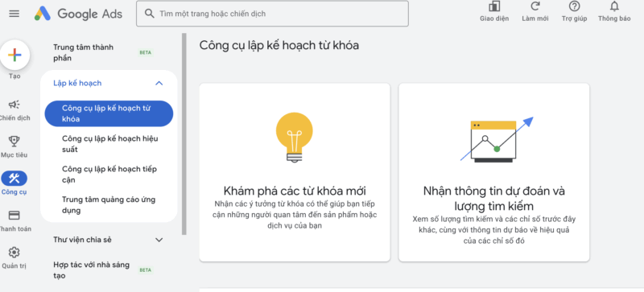Click the Tạo plus button
The image size is (644, 292).
point(14,55)
